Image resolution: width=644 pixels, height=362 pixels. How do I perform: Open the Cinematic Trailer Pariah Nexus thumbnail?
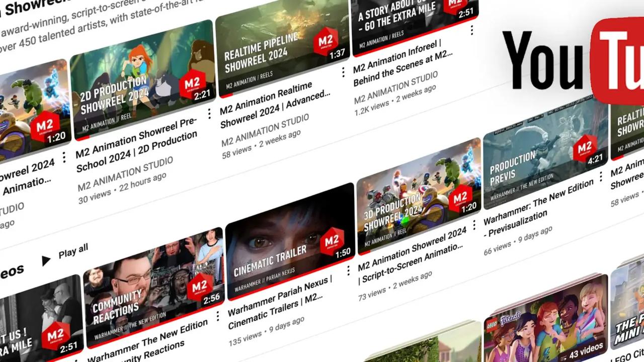290,241
